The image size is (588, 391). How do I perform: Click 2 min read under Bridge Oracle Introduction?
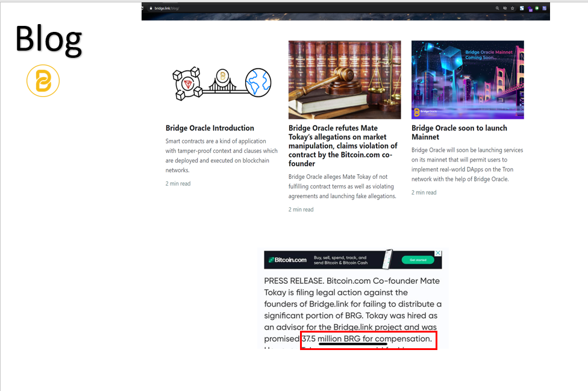click(178, 184)
